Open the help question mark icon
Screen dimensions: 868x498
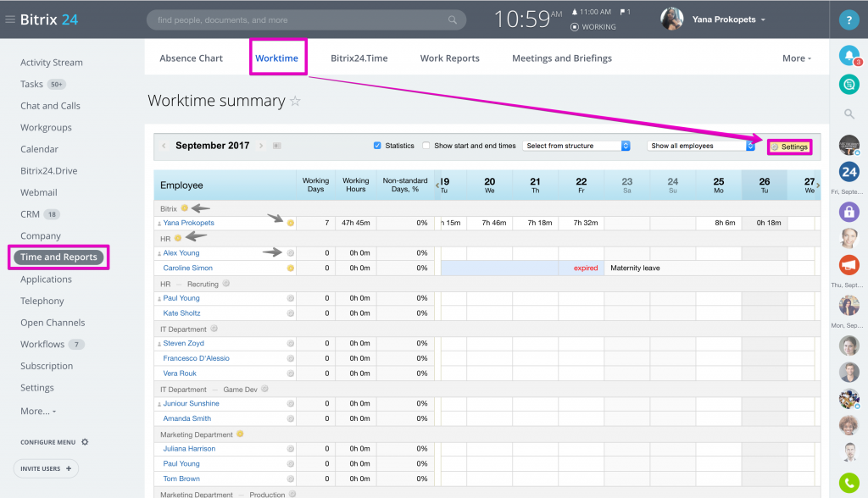point(849,20)
